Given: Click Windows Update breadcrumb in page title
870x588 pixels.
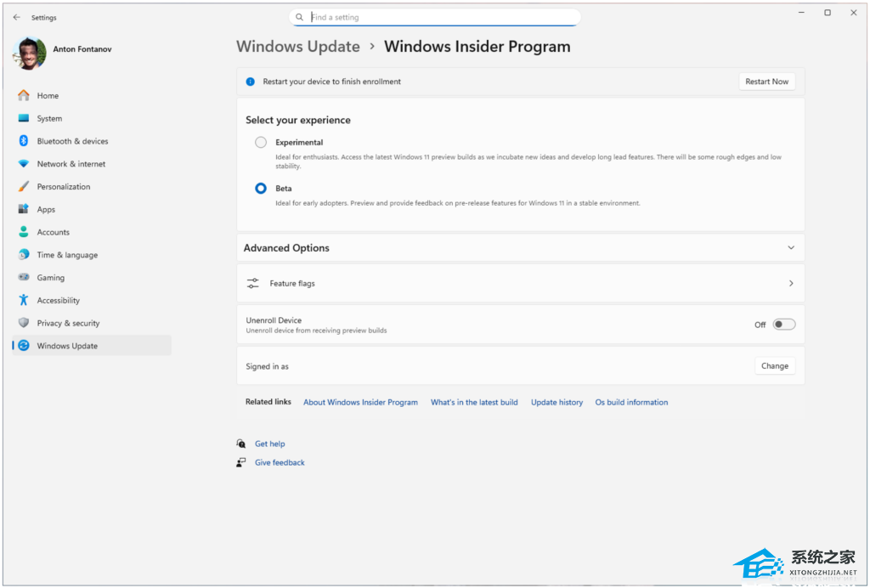Looking at the screenshot, I should (298, 47).
